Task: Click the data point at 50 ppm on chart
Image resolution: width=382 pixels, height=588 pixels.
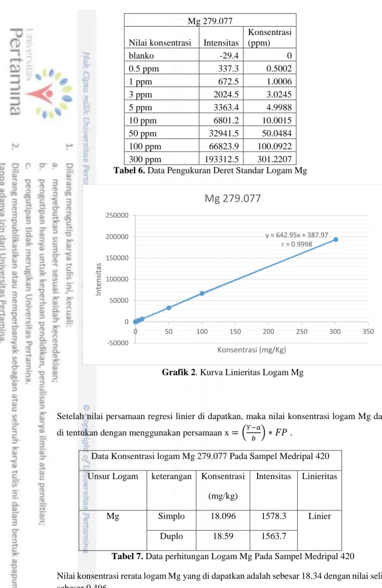Action: click(x=169, y=308)
